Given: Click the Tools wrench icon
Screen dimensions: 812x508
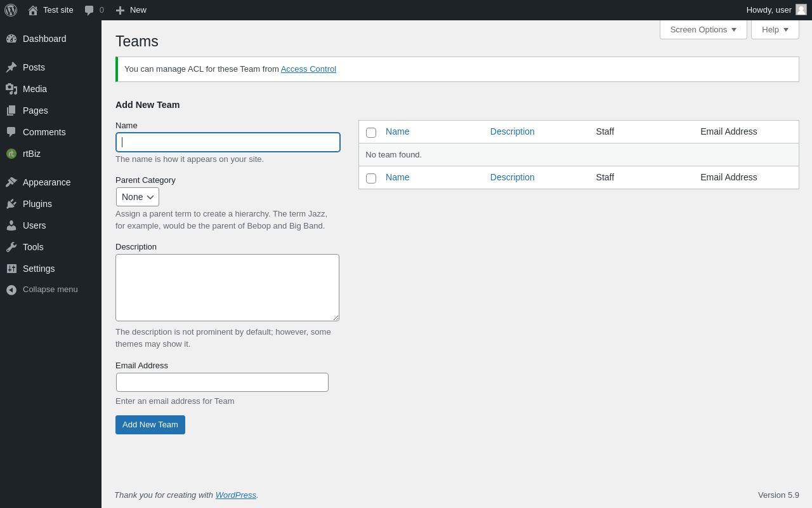Looking at the screenshot, I should pyautogui.click(x=11, y=247).
